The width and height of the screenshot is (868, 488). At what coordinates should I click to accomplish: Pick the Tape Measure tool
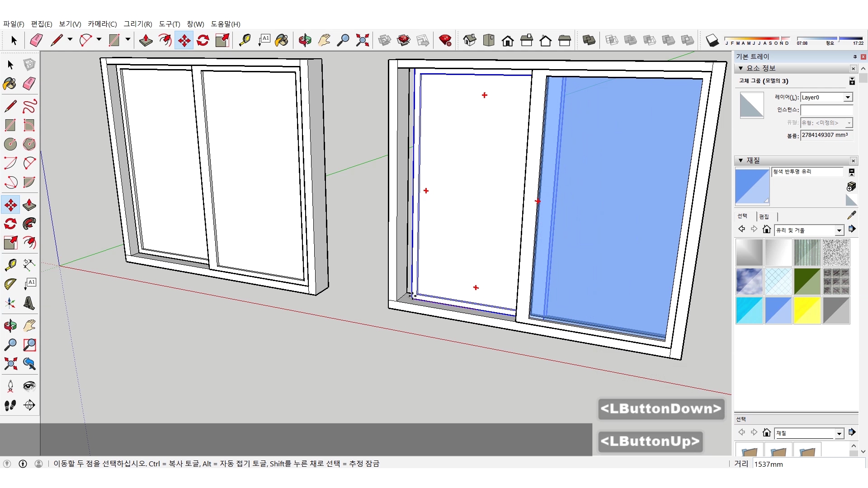coord(245,41)
